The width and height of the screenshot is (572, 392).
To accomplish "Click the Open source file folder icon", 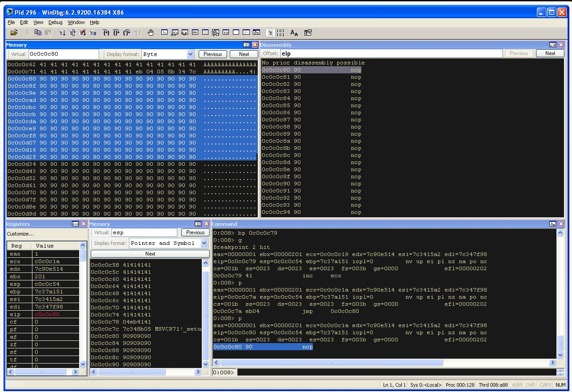I will click(x=14, y=32).
